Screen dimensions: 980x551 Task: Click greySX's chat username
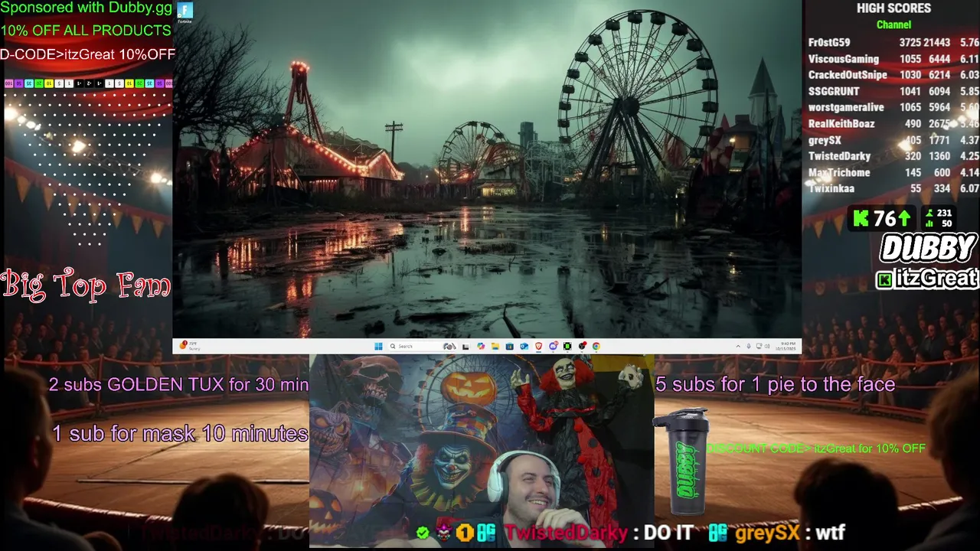click(766, 533)
